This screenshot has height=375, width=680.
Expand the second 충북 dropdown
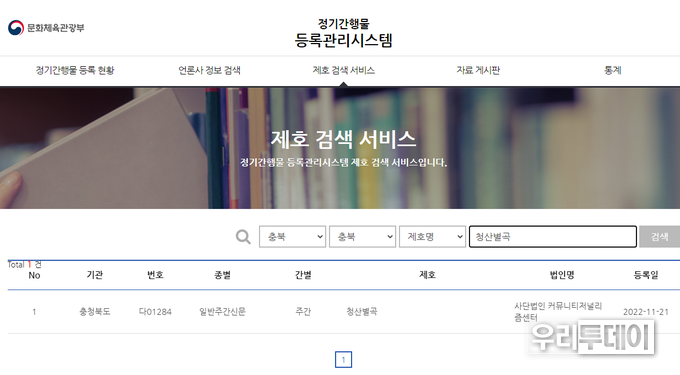[362, 237]
